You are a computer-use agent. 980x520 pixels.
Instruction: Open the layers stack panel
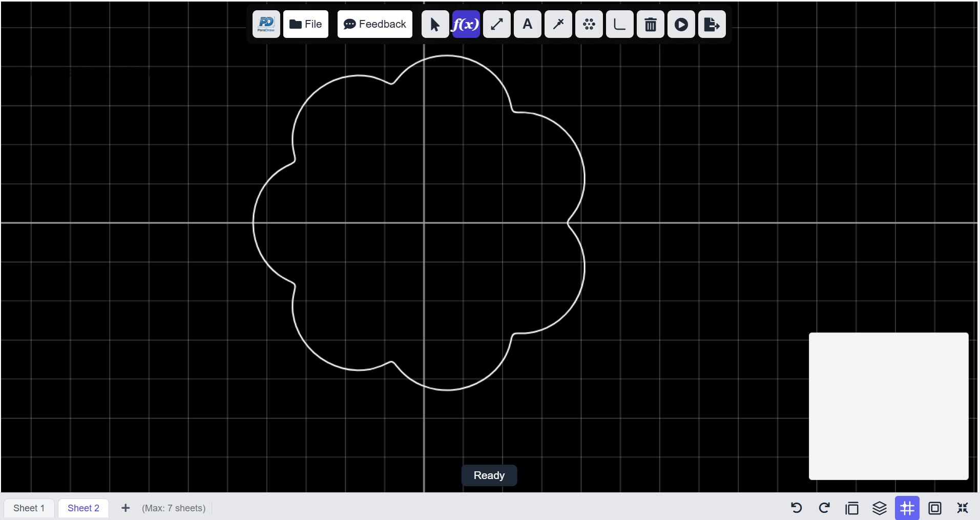pos(879,508)
